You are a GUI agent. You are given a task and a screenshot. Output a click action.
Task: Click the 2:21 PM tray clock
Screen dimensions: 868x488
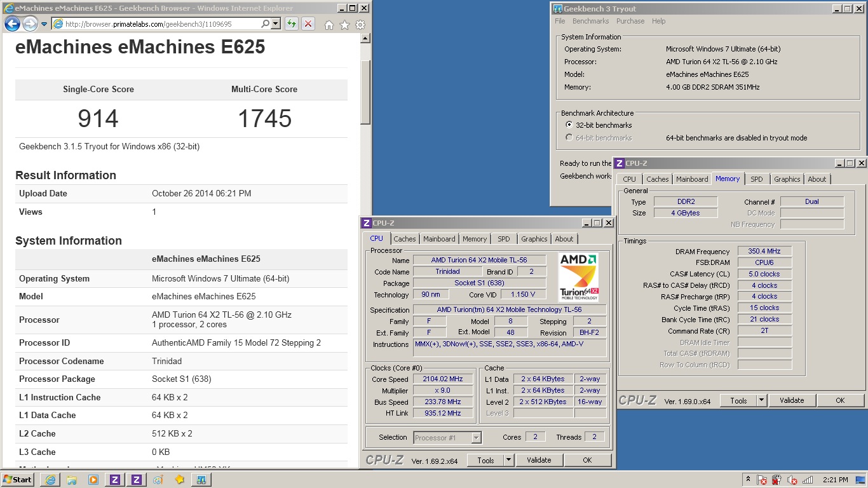point(834,480)
